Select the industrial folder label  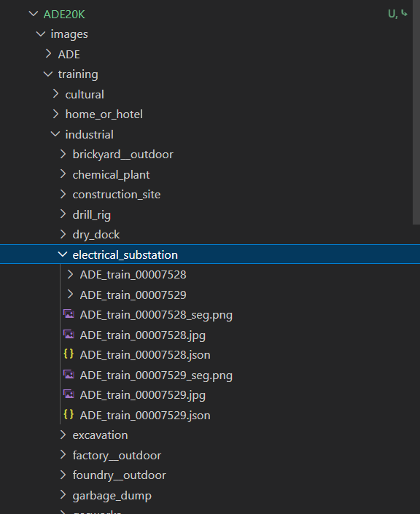[89, 135]
